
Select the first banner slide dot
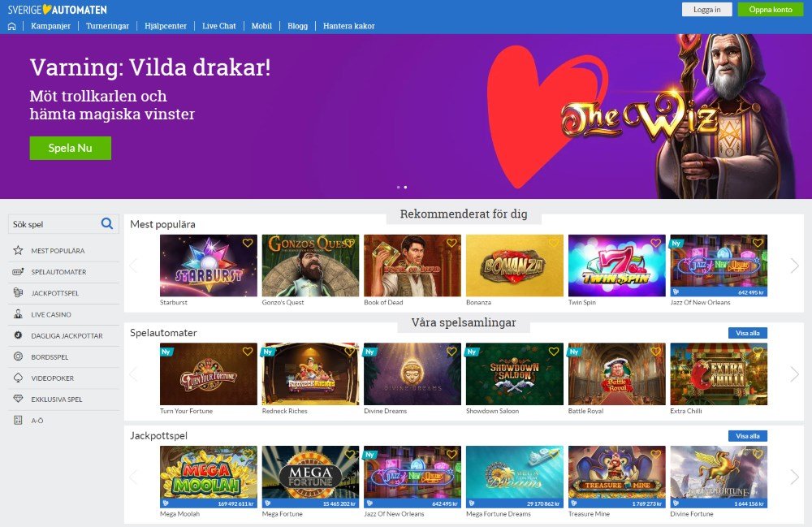(398, 187)
